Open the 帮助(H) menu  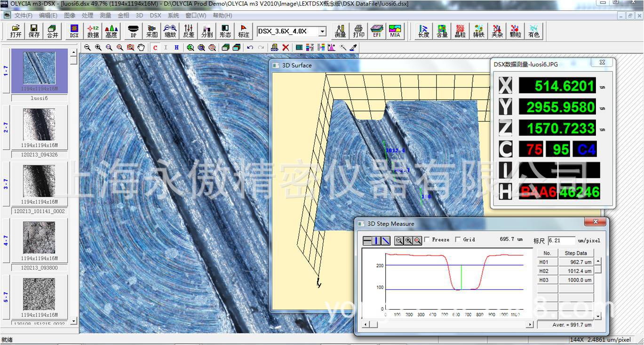pos(223,15)
